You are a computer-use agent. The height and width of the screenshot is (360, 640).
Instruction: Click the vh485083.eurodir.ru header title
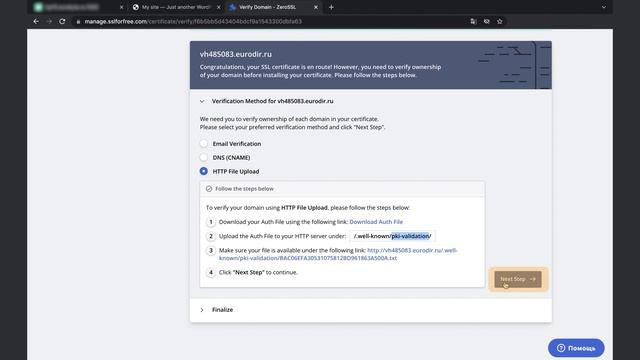click(236, 54)
